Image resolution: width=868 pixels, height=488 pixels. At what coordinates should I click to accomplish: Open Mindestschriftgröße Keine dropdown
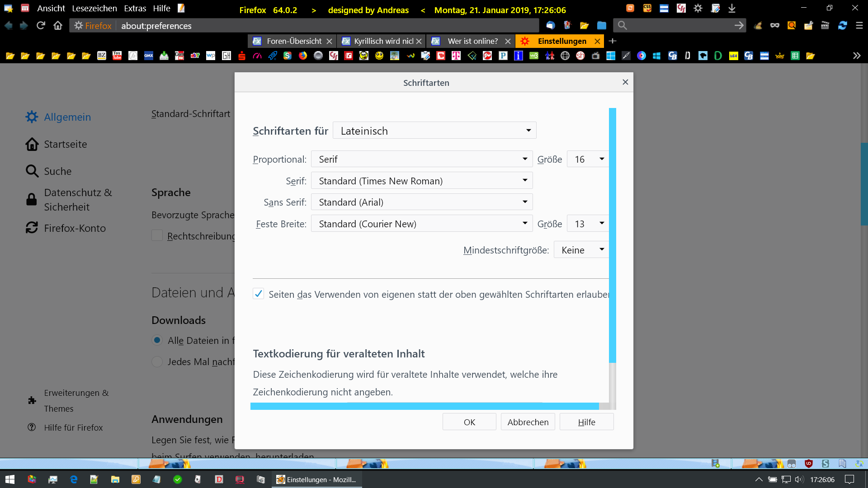pos(582,250)
